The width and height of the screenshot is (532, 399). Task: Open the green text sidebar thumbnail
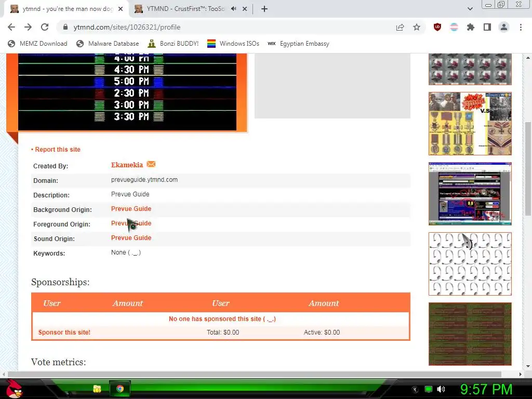pos(470,334)
